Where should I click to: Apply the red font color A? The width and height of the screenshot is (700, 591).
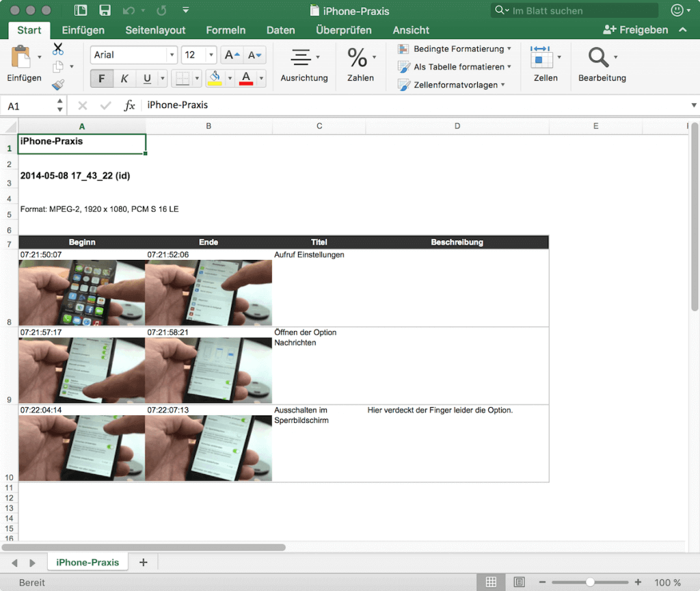click(246, 79)
